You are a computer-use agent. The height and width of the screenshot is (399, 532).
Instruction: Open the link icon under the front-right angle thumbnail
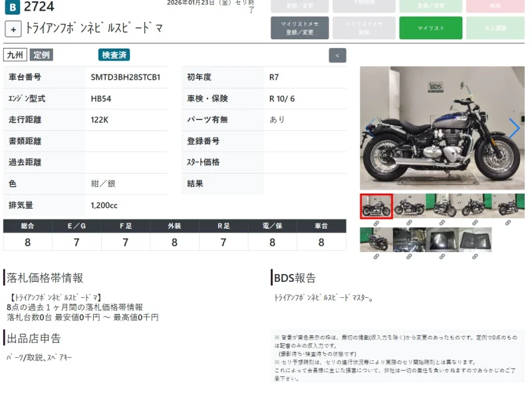click(442, 223)
